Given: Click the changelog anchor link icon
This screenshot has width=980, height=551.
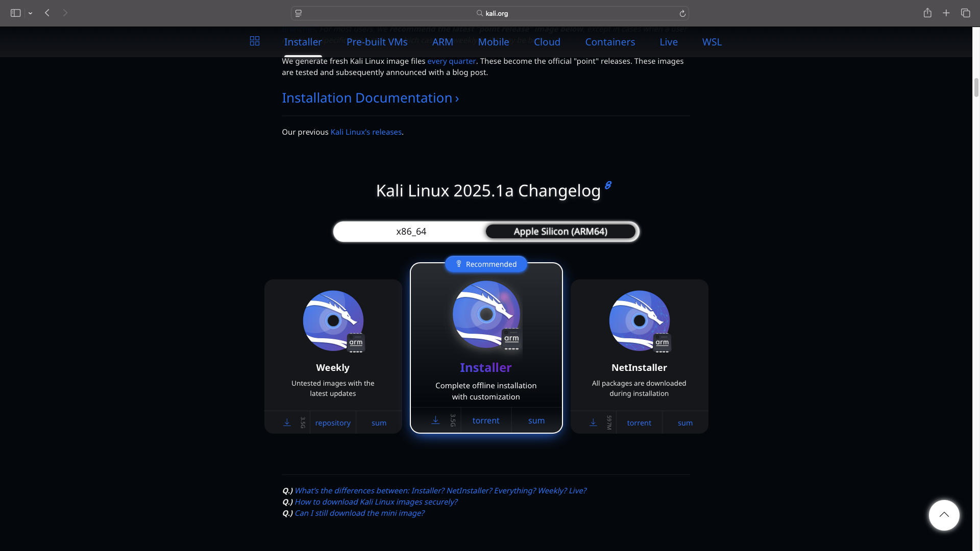Looking at the screenshot, I should tap(608, 185).
